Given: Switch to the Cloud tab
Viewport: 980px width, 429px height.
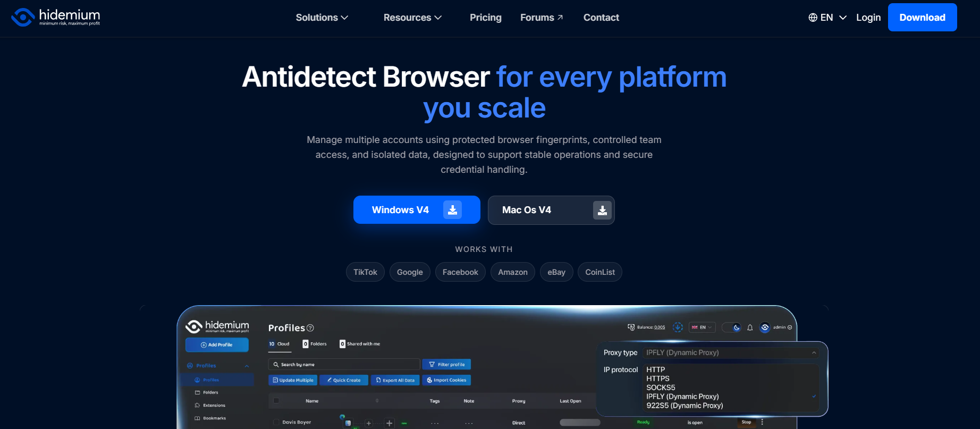Looking at the screenshot, I should click(x=280, y=344).
